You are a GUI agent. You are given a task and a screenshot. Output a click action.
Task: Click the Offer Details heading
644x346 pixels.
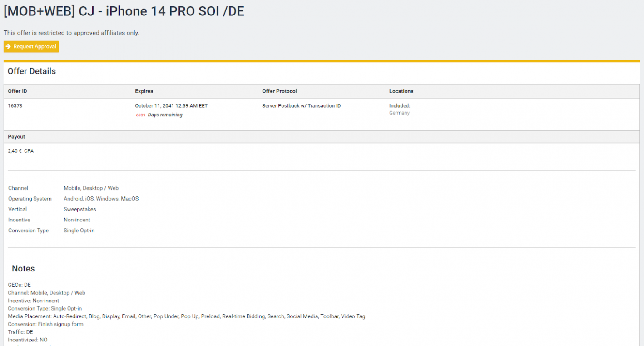[32, 71]
